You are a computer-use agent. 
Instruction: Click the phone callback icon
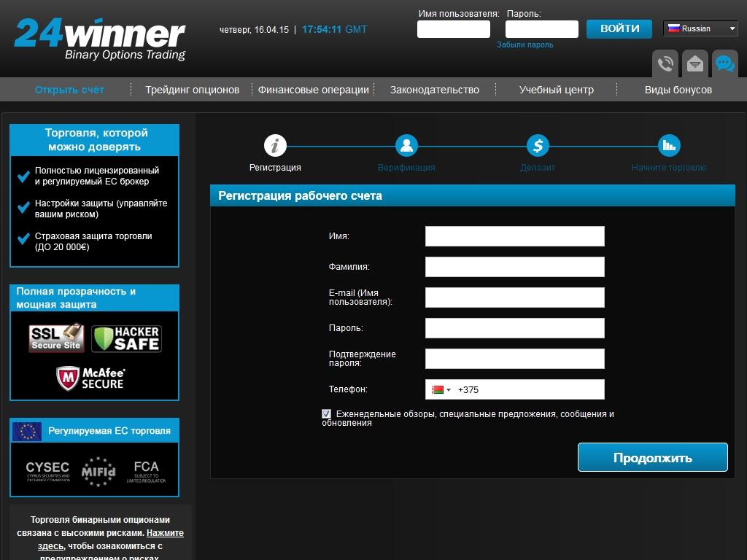[665, 64]
